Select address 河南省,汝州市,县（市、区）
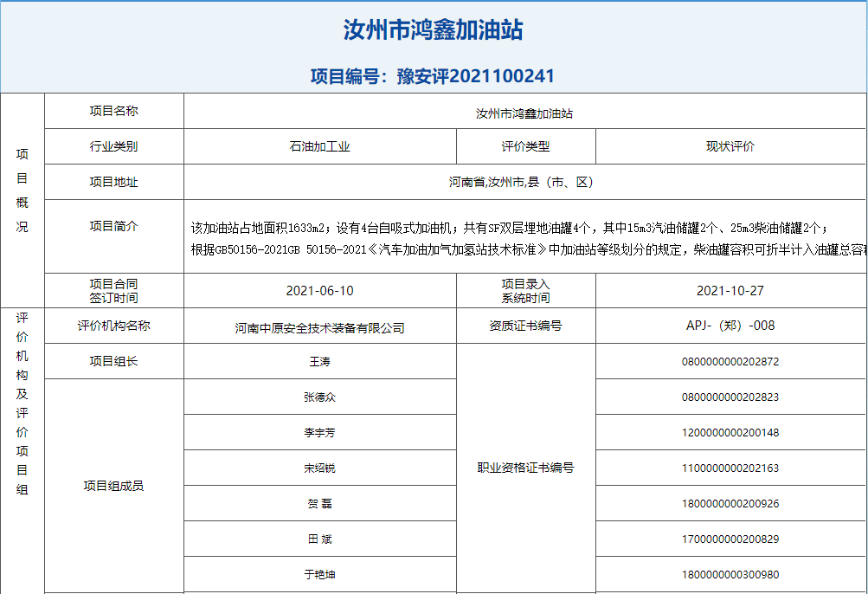This screenshot has width=868, height=594. pos(522,182)
